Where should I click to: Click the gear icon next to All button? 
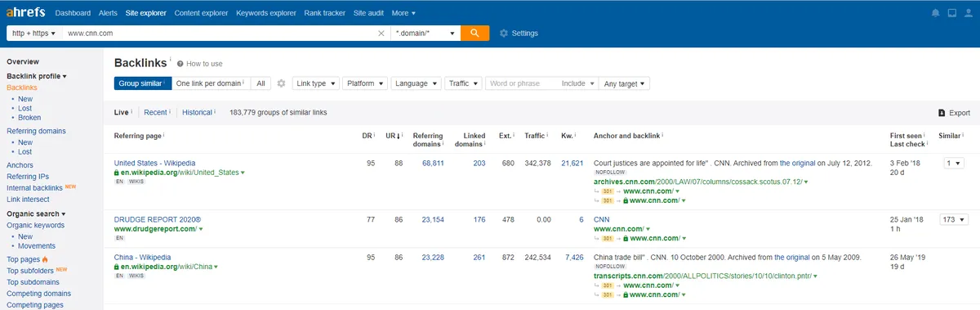click(x=281, y=83)
